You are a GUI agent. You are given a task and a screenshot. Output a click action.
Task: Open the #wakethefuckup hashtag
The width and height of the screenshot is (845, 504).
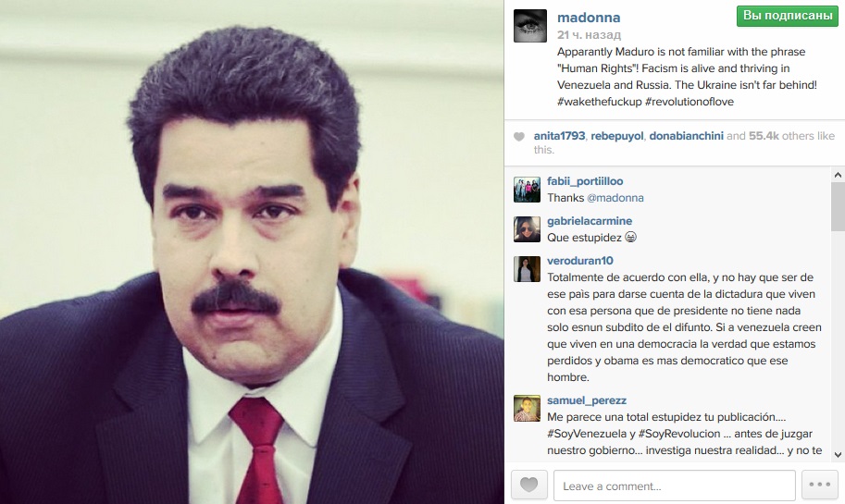[599, 102]
